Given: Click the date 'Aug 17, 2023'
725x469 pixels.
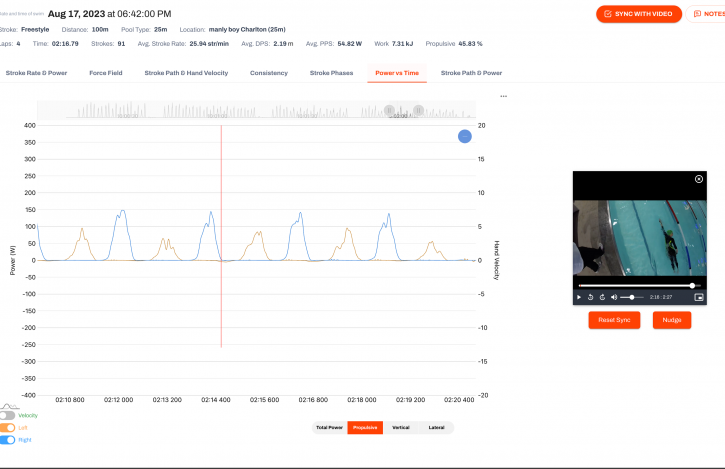Looking at the screenshot, I should (76, 14).
